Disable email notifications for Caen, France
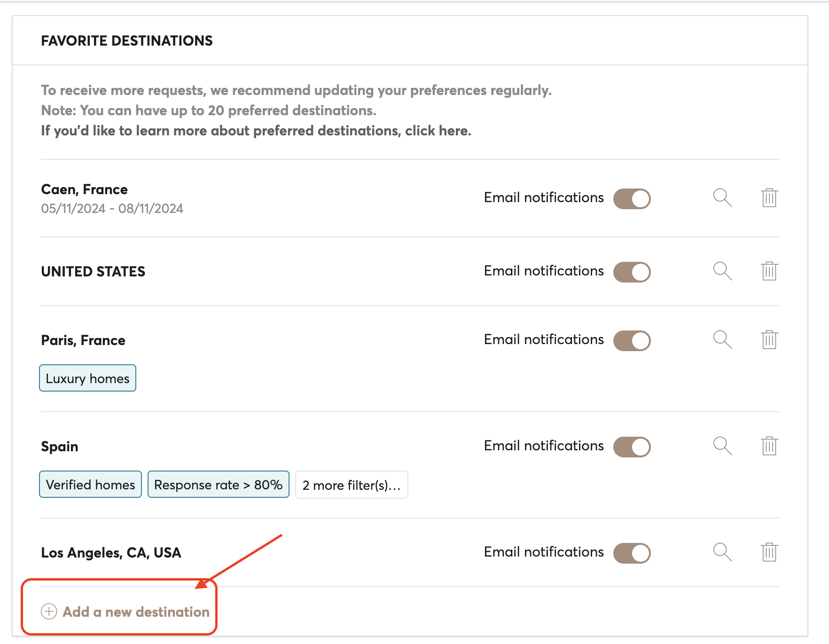Screen dimensions: 829x644 coord(632,199)
